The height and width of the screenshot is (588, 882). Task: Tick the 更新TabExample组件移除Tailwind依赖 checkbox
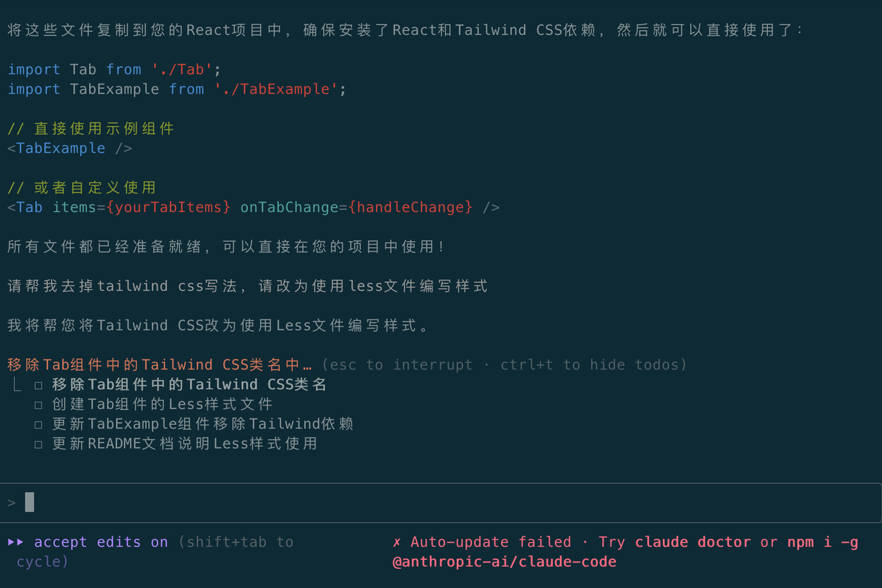pyautogui.click(x=39, y=424)
